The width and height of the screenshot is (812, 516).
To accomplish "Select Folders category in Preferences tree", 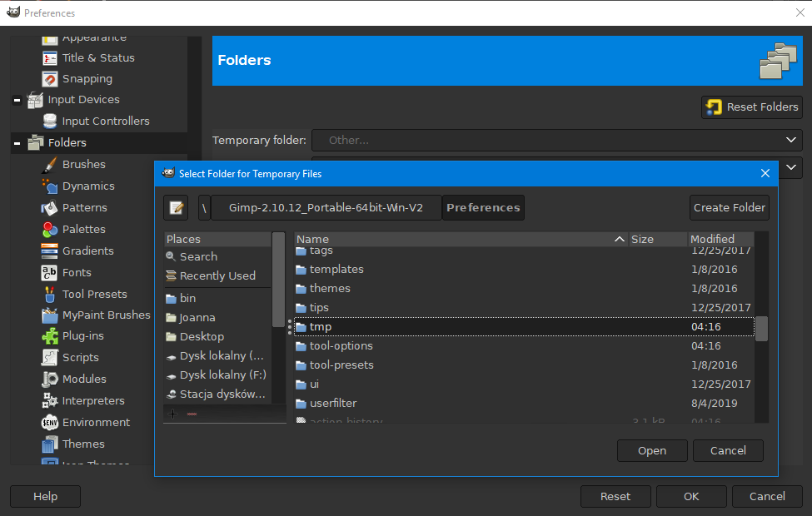I will pos(99,143).
